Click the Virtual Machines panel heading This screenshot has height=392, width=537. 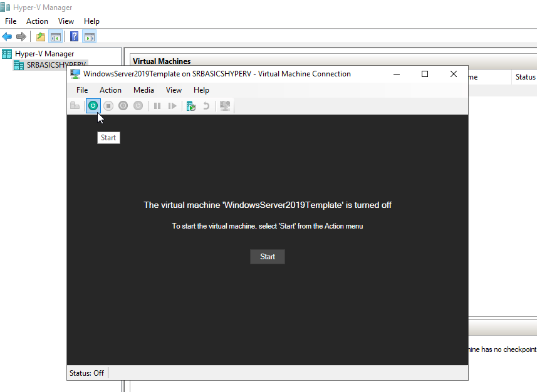point(162,61)
